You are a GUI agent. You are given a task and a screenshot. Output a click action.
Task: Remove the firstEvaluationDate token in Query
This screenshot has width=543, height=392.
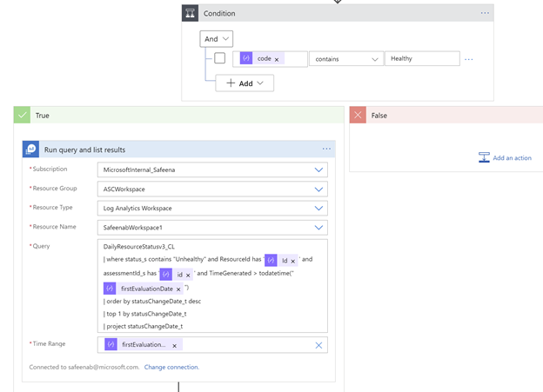click(x=178, y=289)
